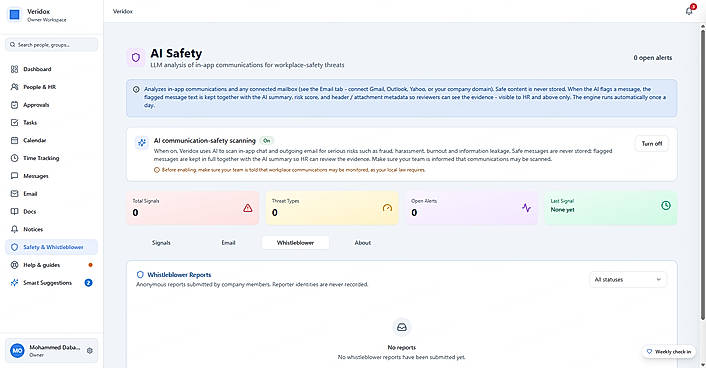
Task: Open the Docs section
Action: [x=51, y=211]
